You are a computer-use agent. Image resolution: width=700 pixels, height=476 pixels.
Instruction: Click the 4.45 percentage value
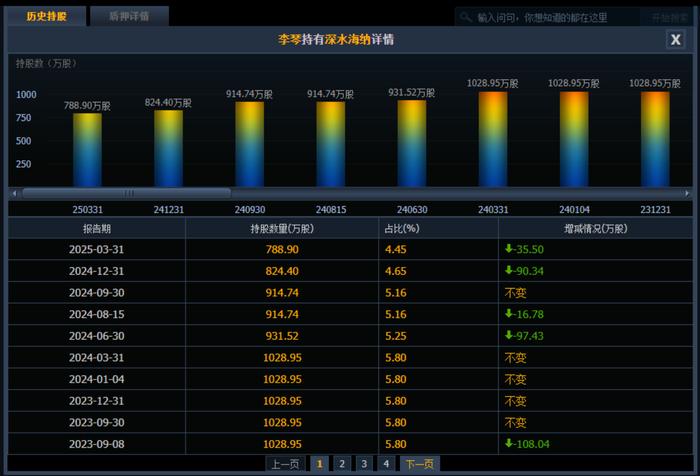click(396, 250)
